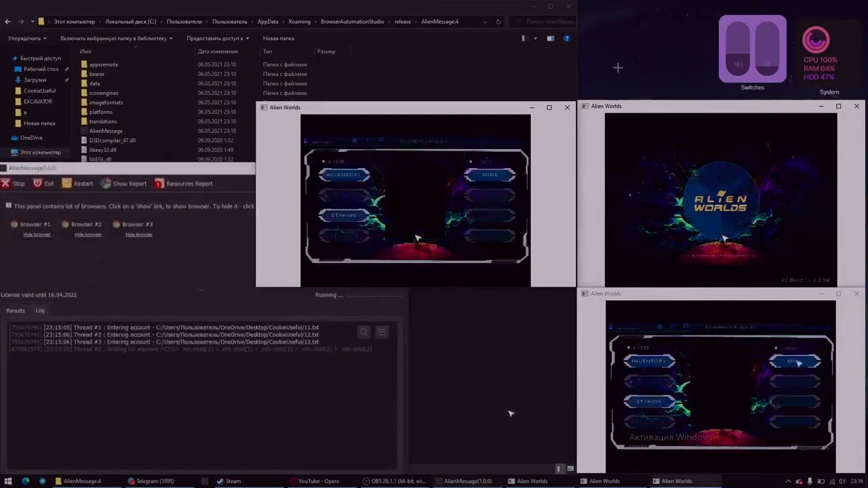
Task: Toggle Explorer preview pane icon
Action: [x=550, y=39]
